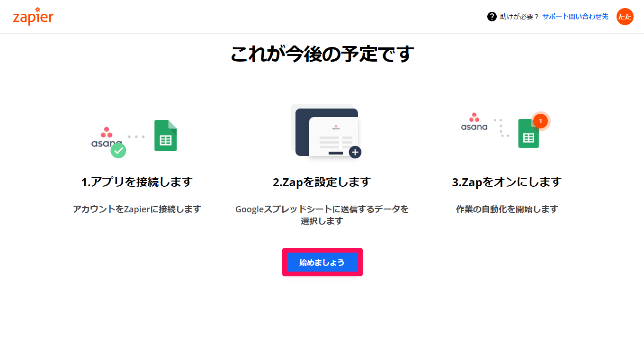
Task: Click the 始めましょう button
Action: pyautogui.click(x=322, y=262)
